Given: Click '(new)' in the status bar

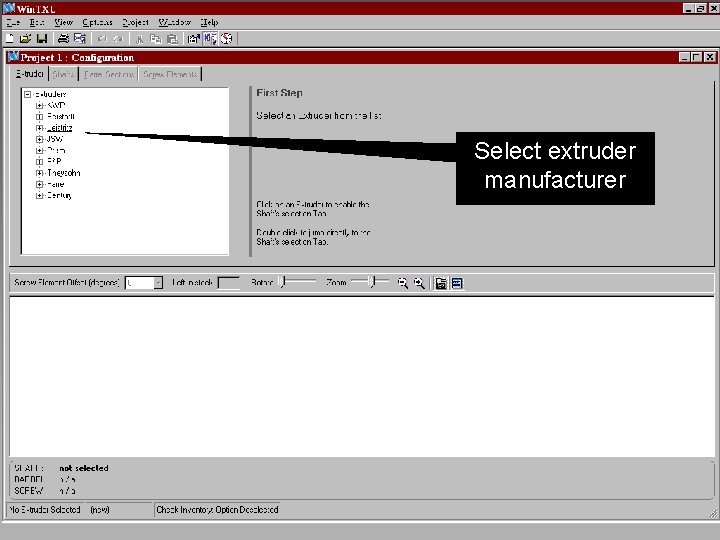Looking at the screenshot, I should [100, 510].
